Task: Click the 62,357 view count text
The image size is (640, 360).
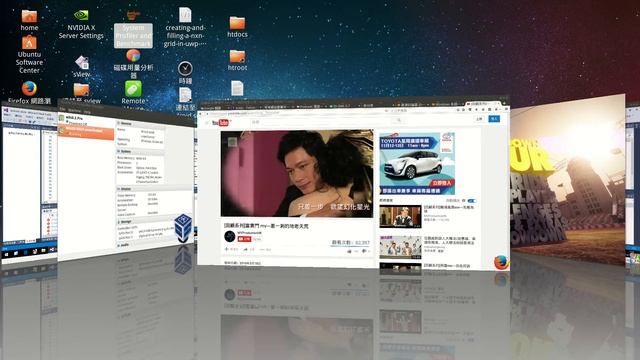Action: [351, 242]
